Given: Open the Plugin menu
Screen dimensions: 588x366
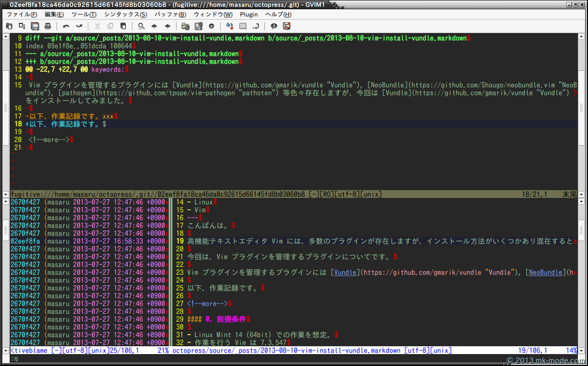Looking at the screenshot, I should point(249,14).
